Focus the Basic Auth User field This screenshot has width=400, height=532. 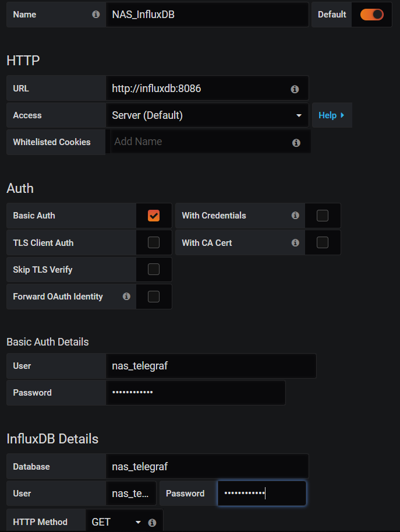coord(211,366)
